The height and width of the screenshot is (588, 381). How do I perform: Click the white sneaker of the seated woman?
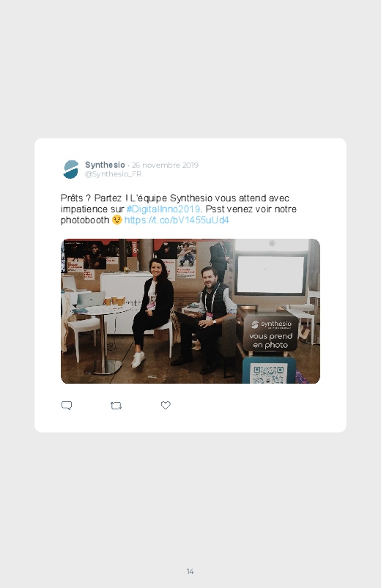click(x=138, y=360)
